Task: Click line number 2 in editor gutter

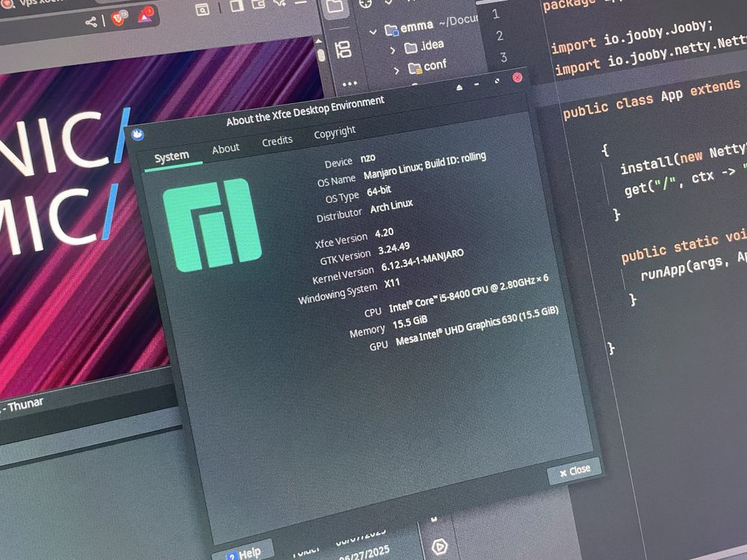Action: click(x=500, y=36)
